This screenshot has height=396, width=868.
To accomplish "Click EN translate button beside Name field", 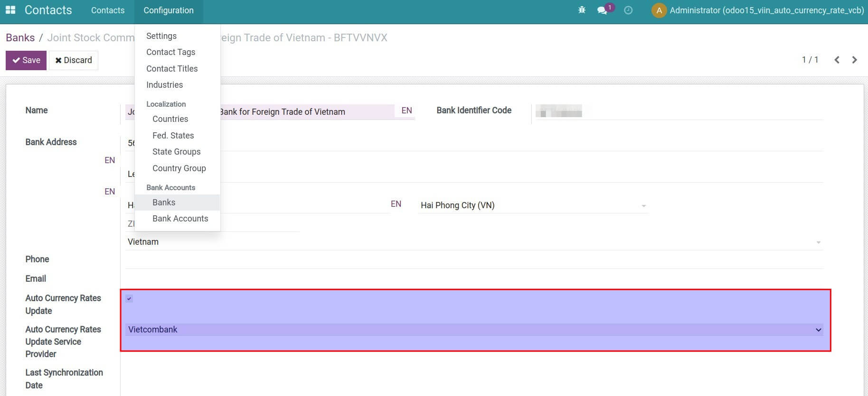I will 406,111.
